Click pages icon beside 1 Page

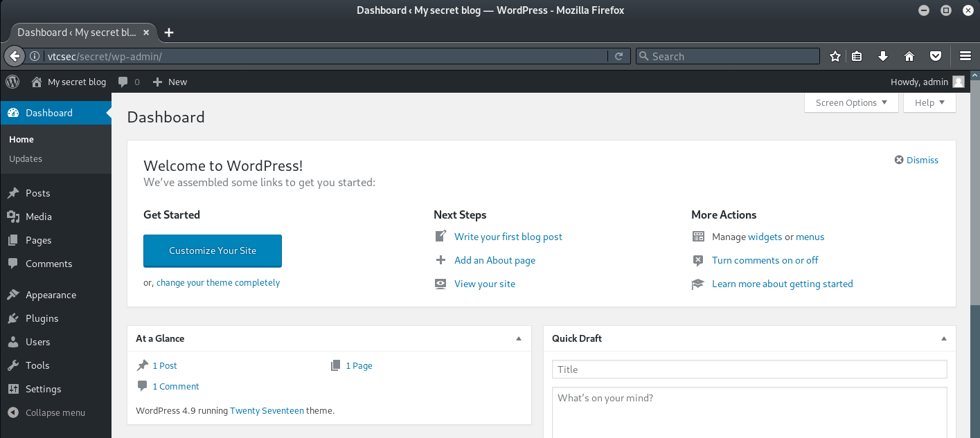336,365
